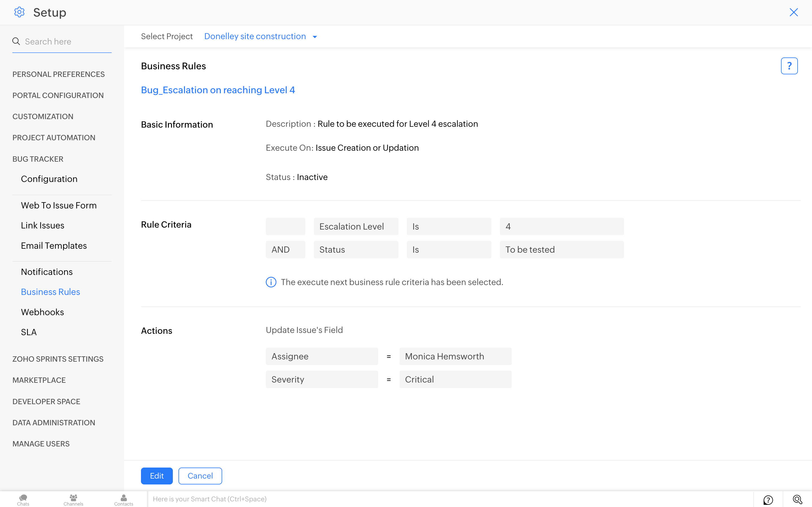The height and width of the screenshot is (507, 812).
Task: Click the Setup gear icon
Action: [x=19, y=12]
